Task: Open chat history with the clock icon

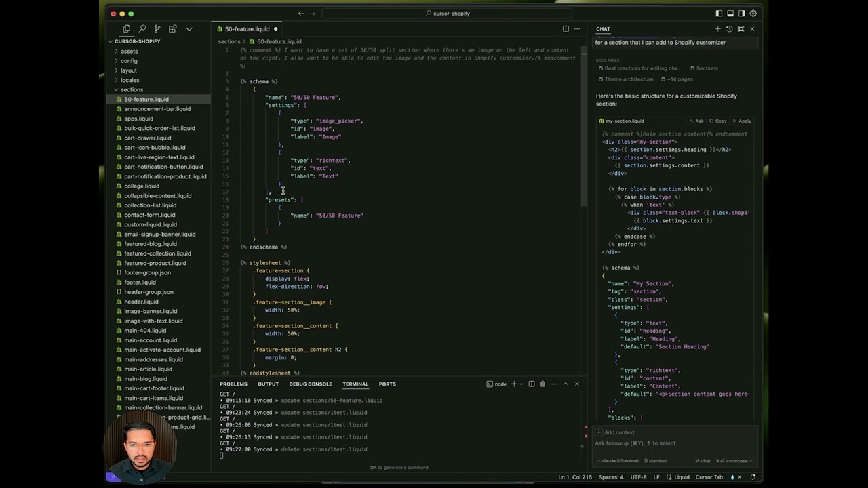Action: coord(730,28)
